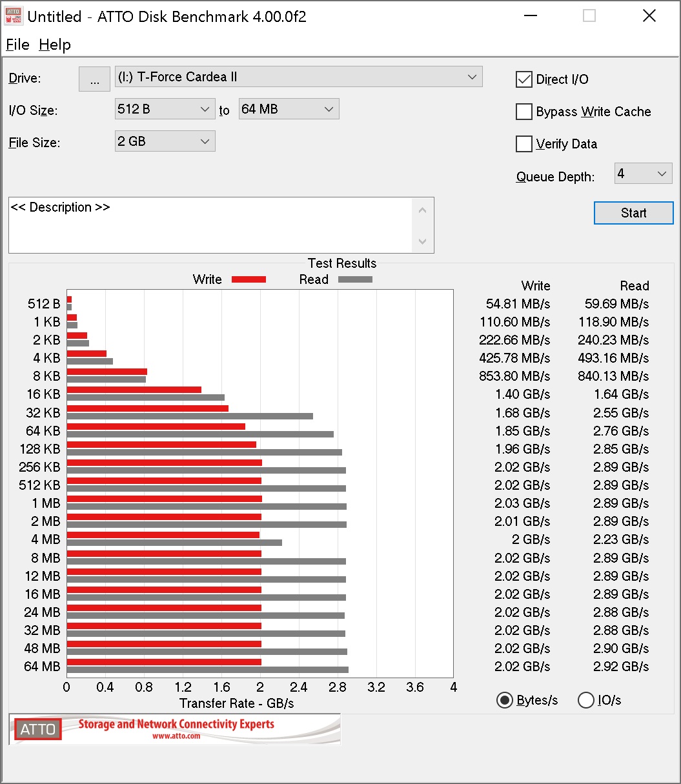Click the 128 KB row label in chart
This screenshot has width=681, height=784.
(39, 449)
